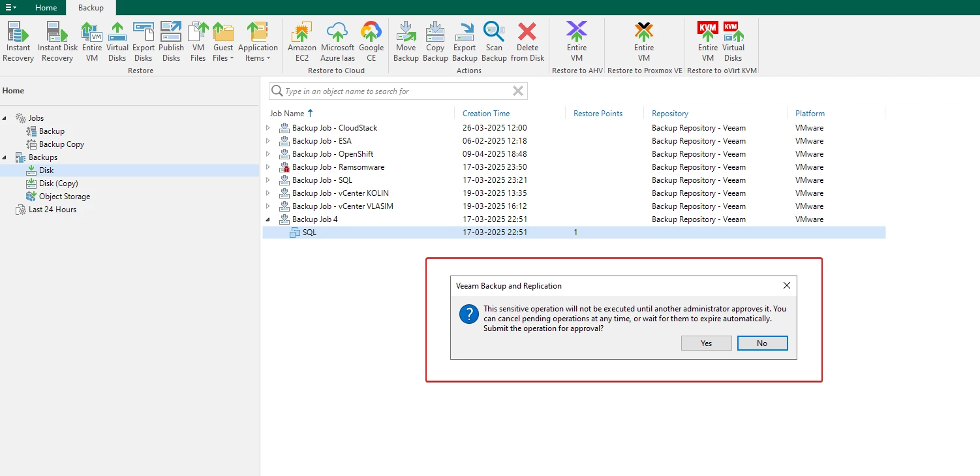Screen dimensions: 980x476
Task: Expand Backup Job - SQL
Action: (x=268, y=180)
